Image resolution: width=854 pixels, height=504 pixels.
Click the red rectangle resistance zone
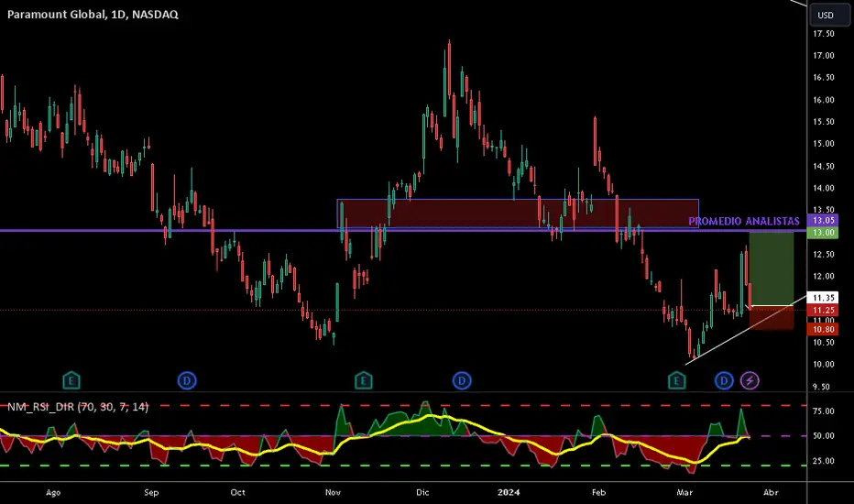point(518,214)
